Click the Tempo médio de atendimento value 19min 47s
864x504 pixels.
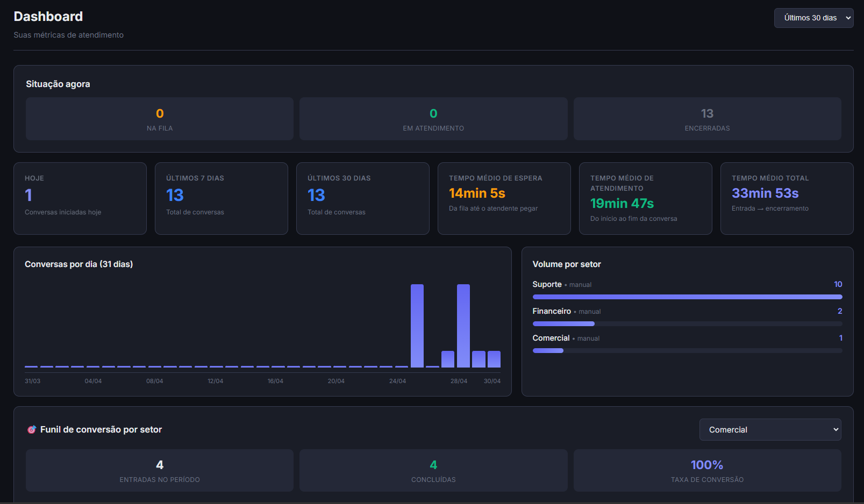(x=622, y=203)
